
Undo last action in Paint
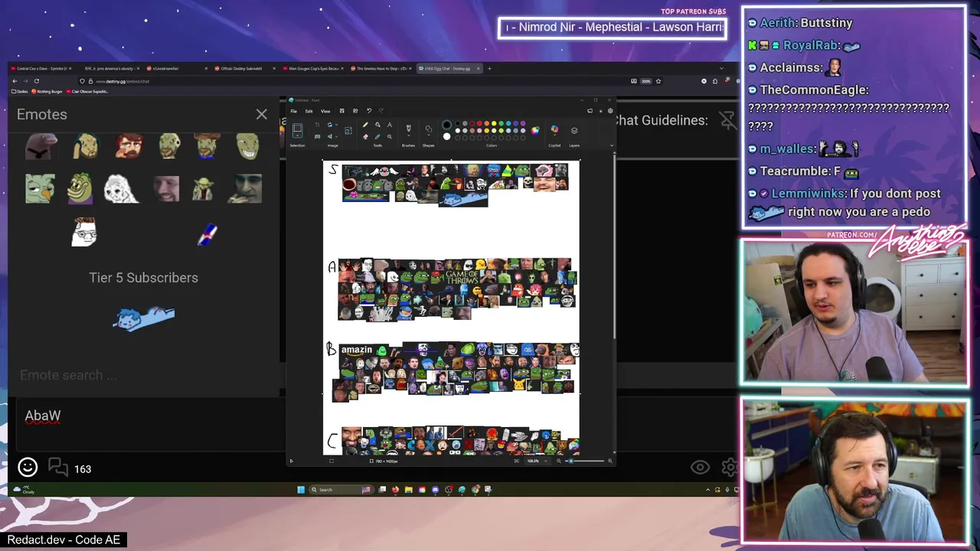pyautogui.click(x=369, y=111)
